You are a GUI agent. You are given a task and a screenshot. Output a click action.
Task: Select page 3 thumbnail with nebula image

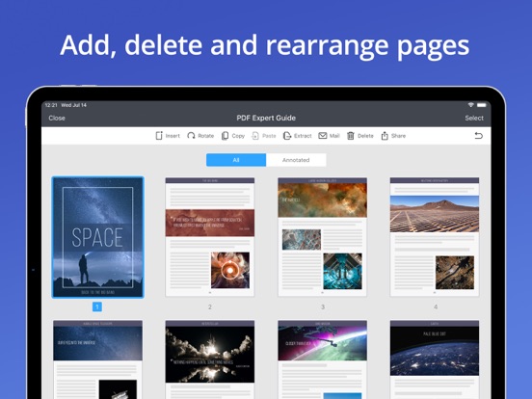(x=322, y=237)
